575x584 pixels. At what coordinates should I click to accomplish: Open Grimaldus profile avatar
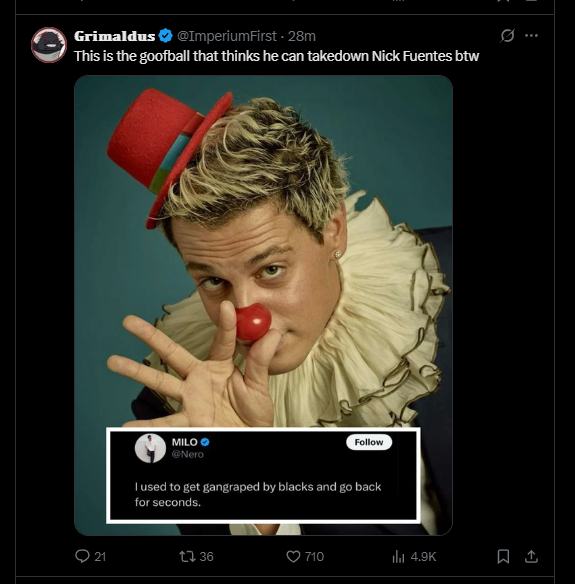click(x=49, y=45)
